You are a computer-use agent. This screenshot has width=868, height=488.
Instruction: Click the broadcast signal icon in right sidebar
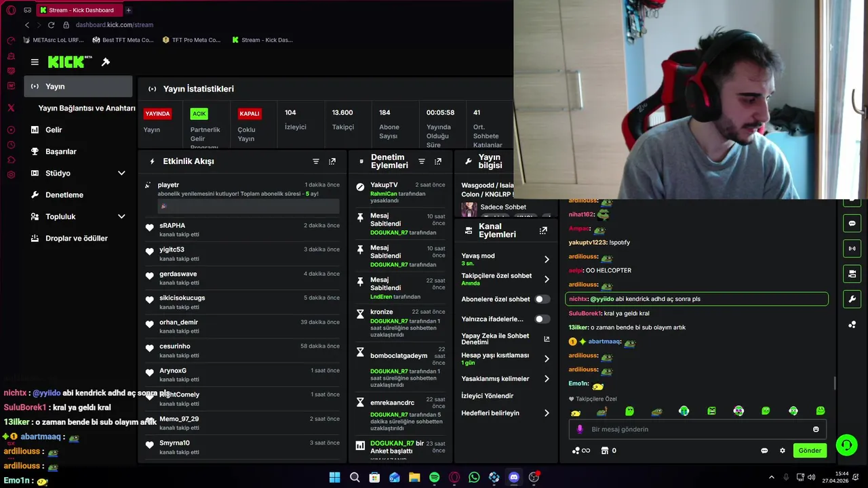point(852,249)
